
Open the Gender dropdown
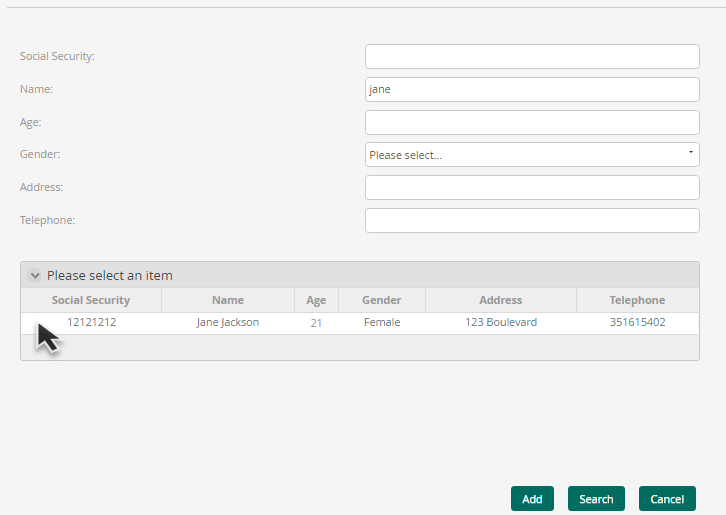[532, 155]
